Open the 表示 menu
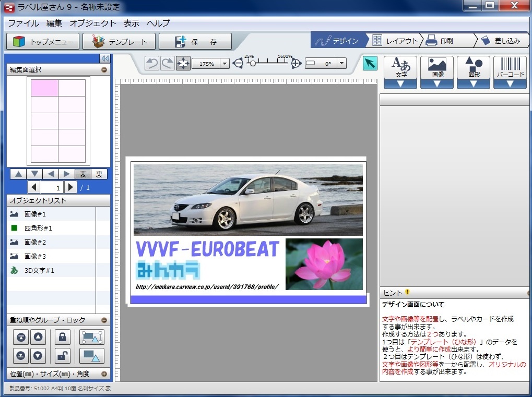Viewport: 532px width, 397px height. pos(132,23)
